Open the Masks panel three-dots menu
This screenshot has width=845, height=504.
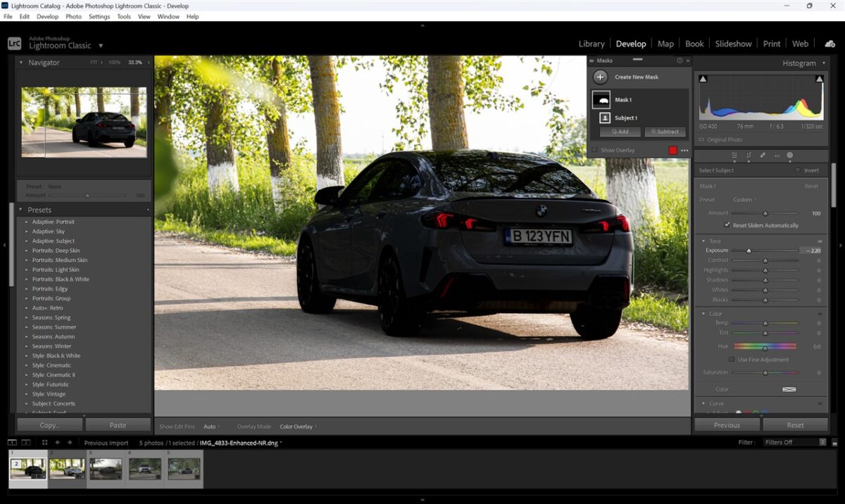(x=684, y=151)
